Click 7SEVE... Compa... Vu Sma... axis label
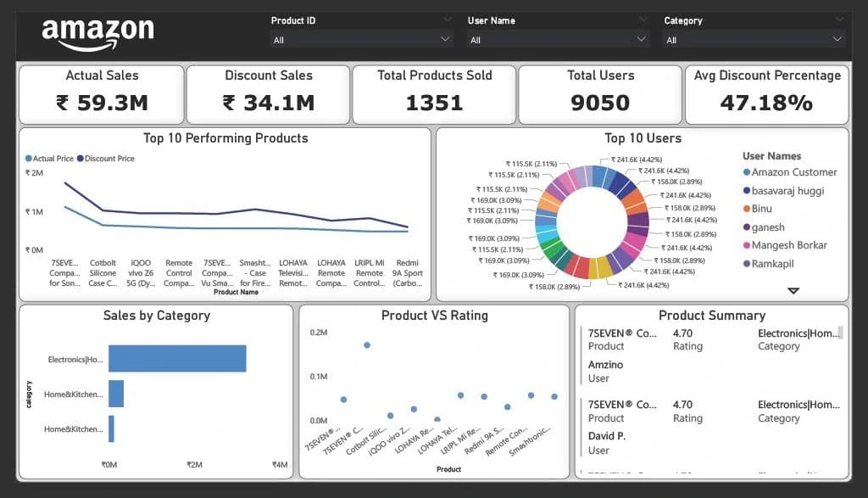This screenshot has width=868, height=498. click(217, 273)
